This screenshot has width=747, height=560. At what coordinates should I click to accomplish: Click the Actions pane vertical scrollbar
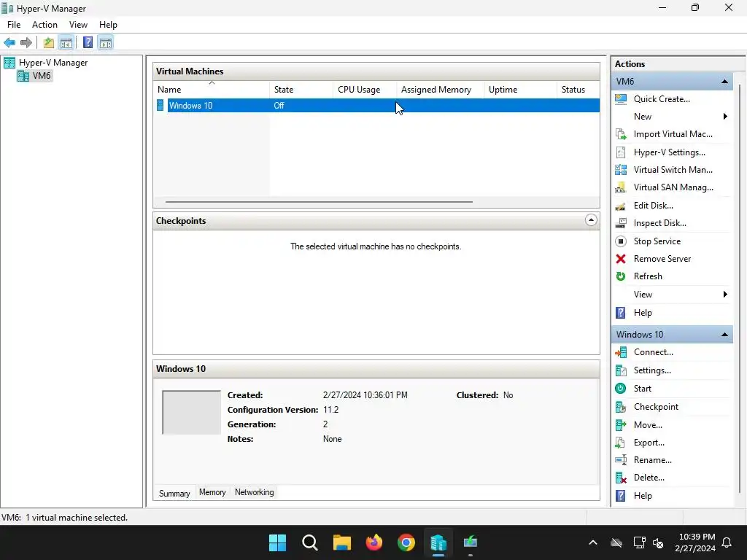click(x=740, y=289)
